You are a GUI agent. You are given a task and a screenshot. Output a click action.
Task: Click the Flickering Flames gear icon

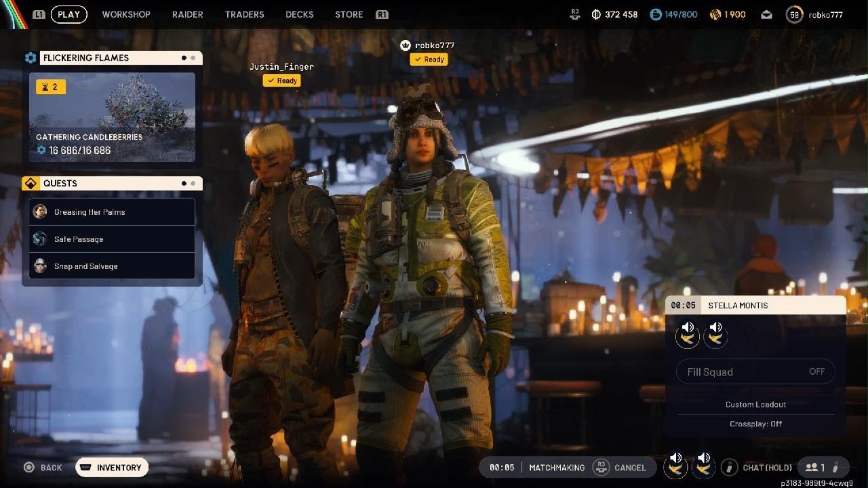(31, 58)
